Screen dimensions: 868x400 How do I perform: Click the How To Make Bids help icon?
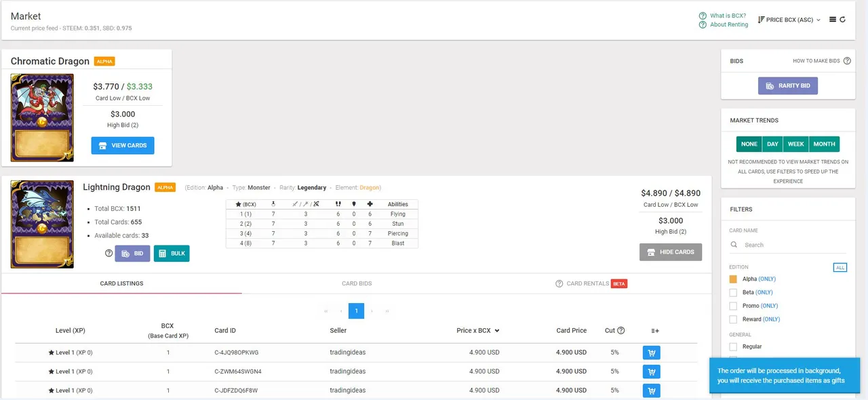pos(847,61)
